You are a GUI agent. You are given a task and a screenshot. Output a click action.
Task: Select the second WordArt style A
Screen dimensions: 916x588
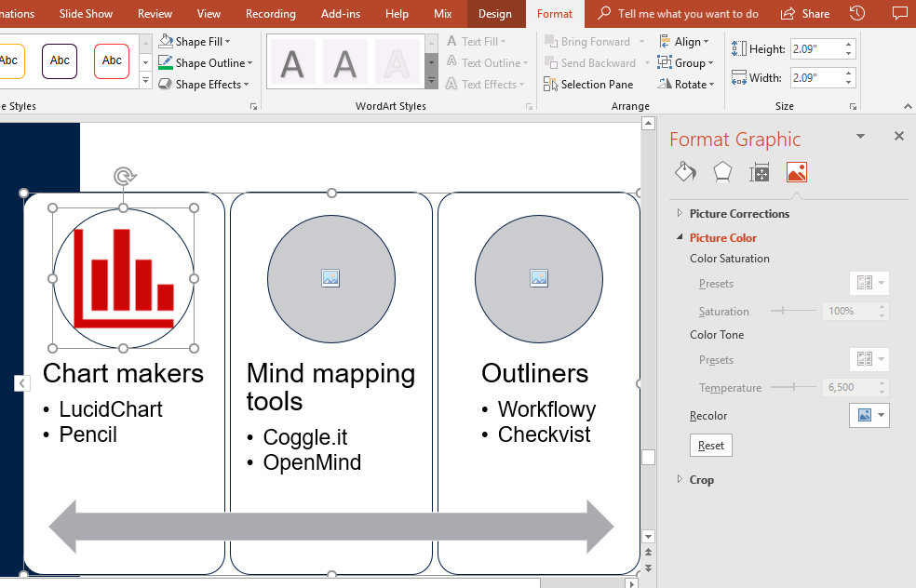(344, 62)
